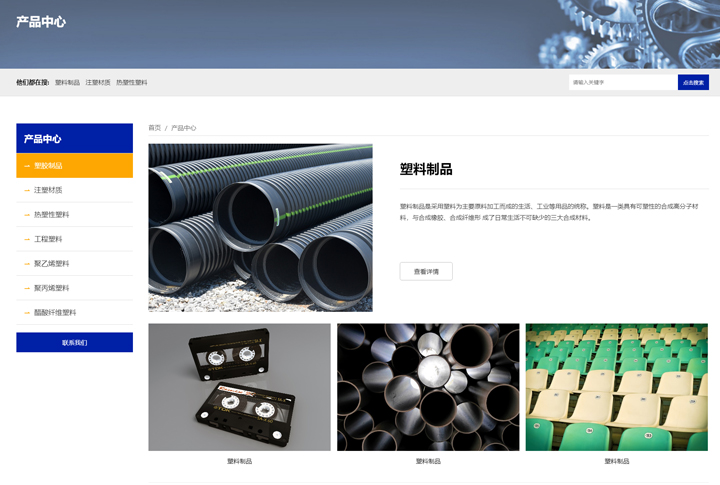Open the black corrugated pipes featured image

260,228
